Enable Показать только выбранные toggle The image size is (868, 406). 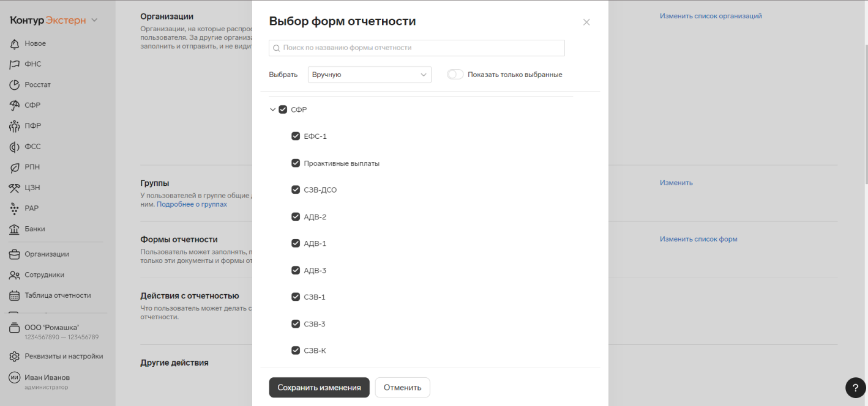(x=455, y=75)
